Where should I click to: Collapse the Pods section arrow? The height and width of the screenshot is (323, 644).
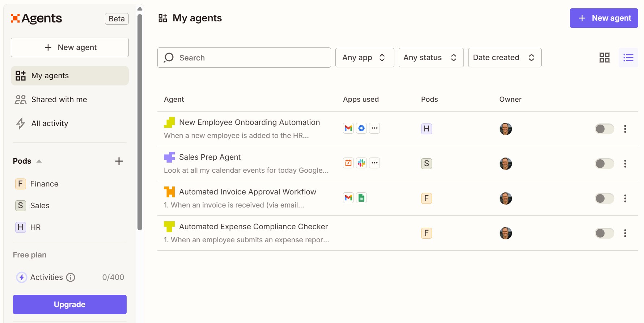[39, 161]
